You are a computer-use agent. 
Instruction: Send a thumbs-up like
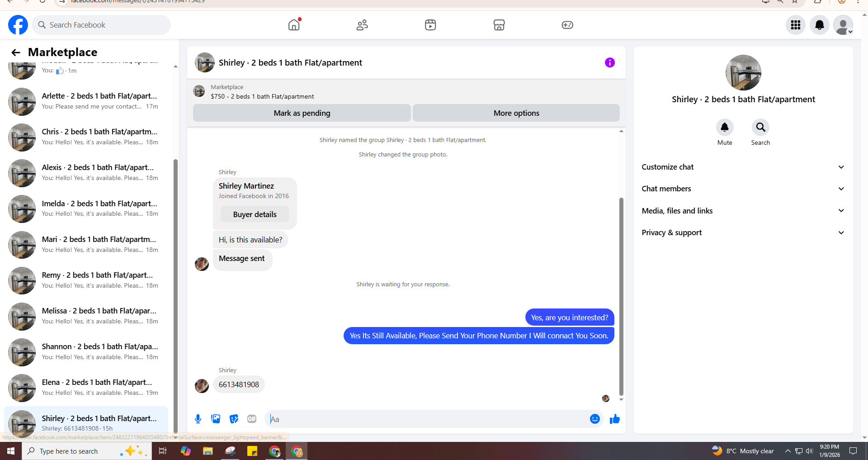tap(615, 419)
